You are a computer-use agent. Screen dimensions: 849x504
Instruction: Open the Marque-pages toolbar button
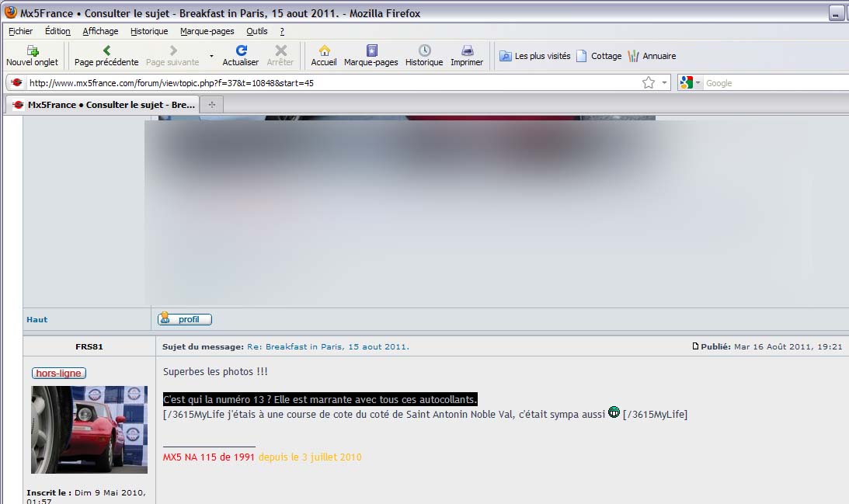371,56
